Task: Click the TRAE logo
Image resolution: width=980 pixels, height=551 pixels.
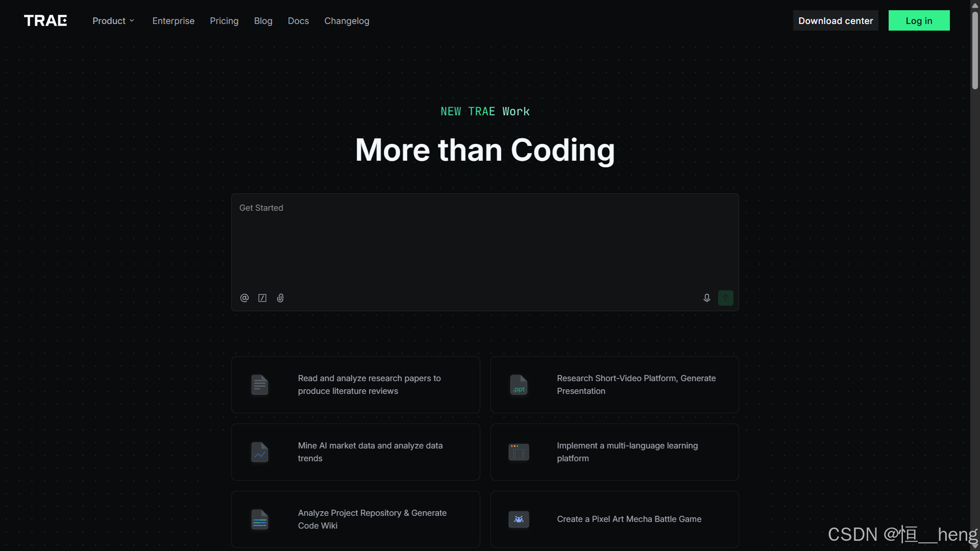Action: click(x=45, y=20)
